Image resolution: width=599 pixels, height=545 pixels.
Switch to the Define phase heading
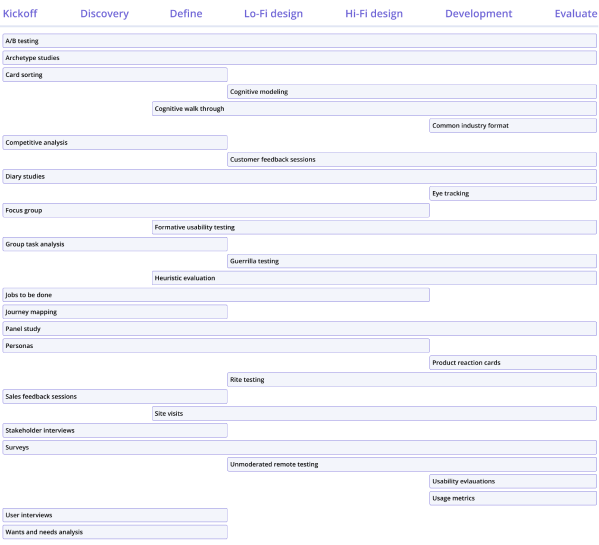pos(186,13)
